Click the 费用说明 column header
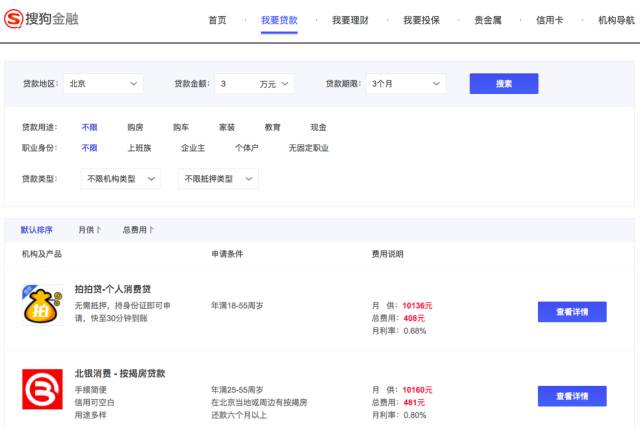 click(387, 254)
